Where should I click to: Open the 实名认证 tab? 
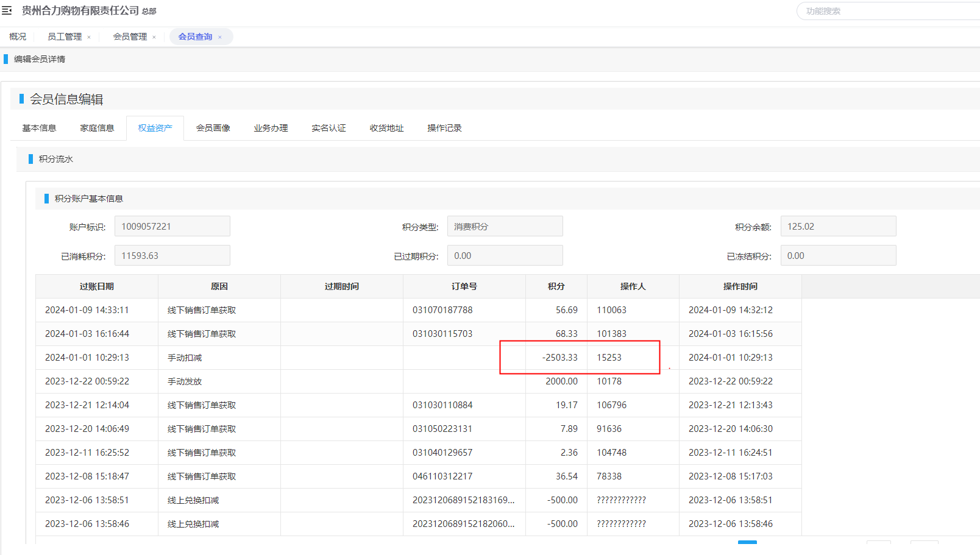click(x=328, y=128)
